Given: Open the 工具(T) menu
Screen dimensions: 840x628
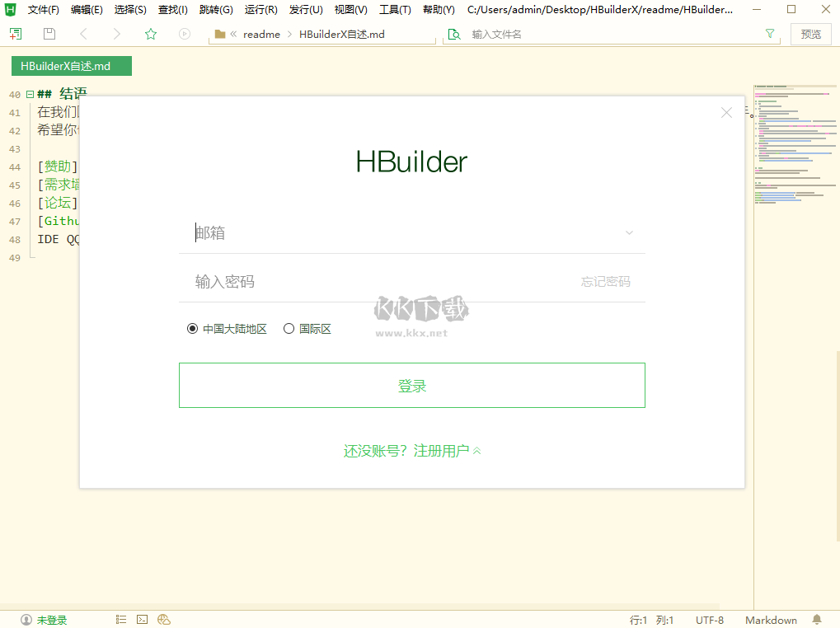Looking at the screenshot, I should point(396,10).
